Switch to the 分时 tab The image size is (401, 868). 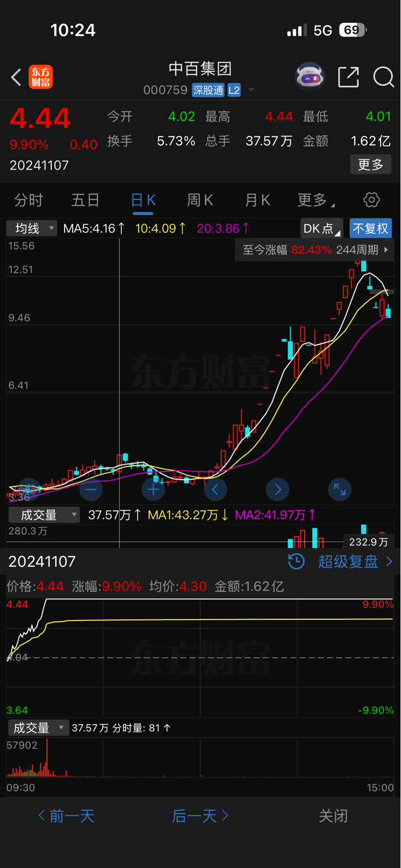[29, 200]
